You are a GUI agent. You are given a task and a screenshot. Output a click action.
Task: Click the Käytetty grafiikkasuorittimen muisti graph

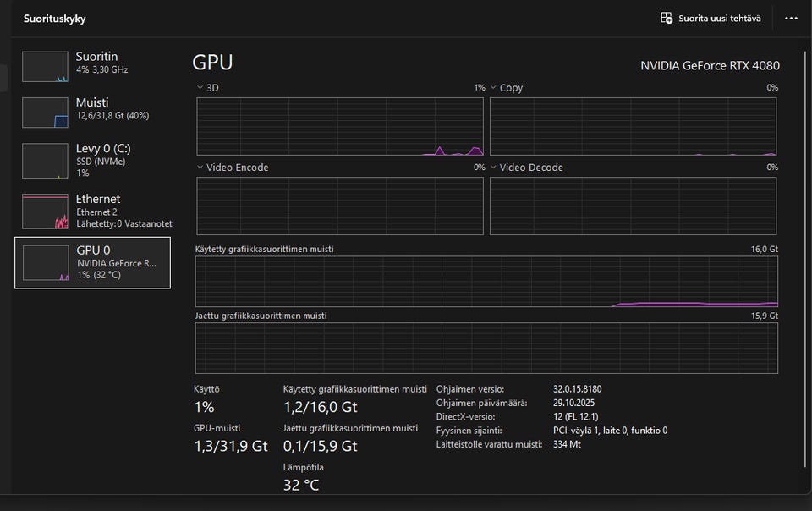(x=486, y=282)
